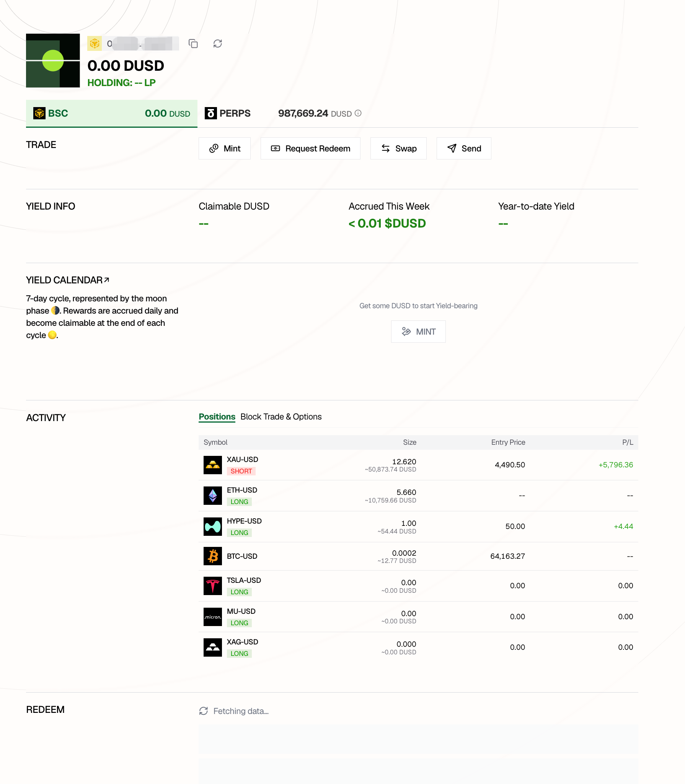Image resolution: width=685 pixels, height=784 pixels.
Task: Click Request Redeem button
Action: (310, 148)
